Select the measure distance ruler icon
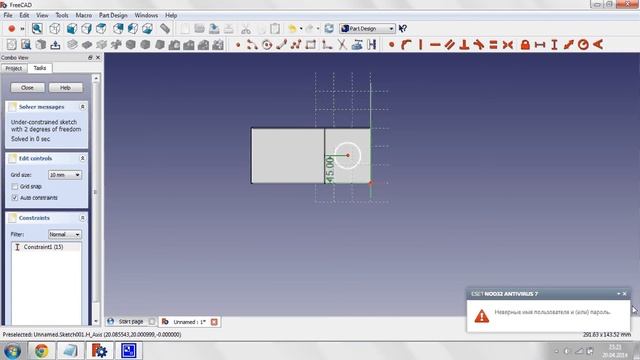 tap(165, 28)
